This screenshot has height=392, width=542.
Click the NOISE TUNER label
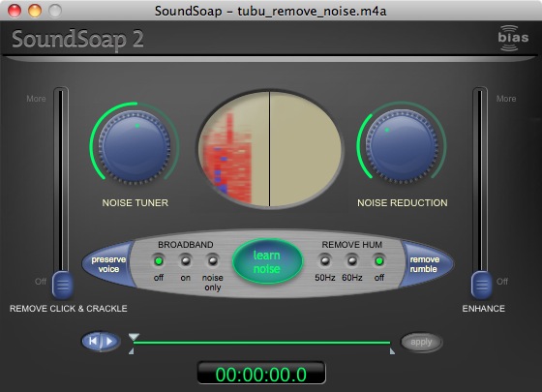coord(135,203)
